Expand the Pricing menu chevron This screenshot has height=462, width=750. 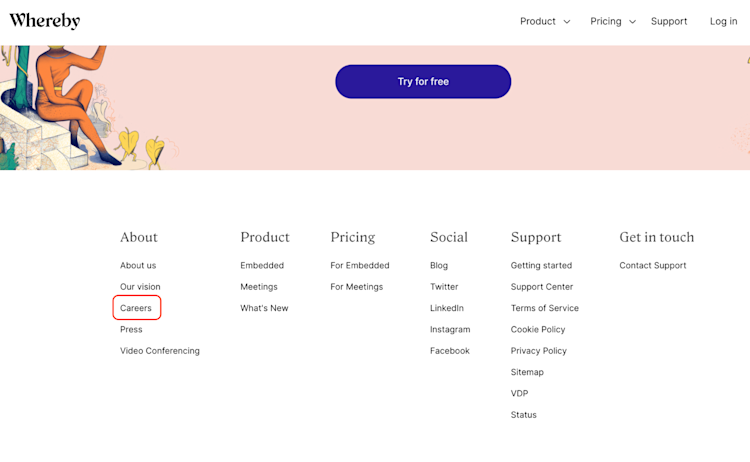click(x=632, y=22)
